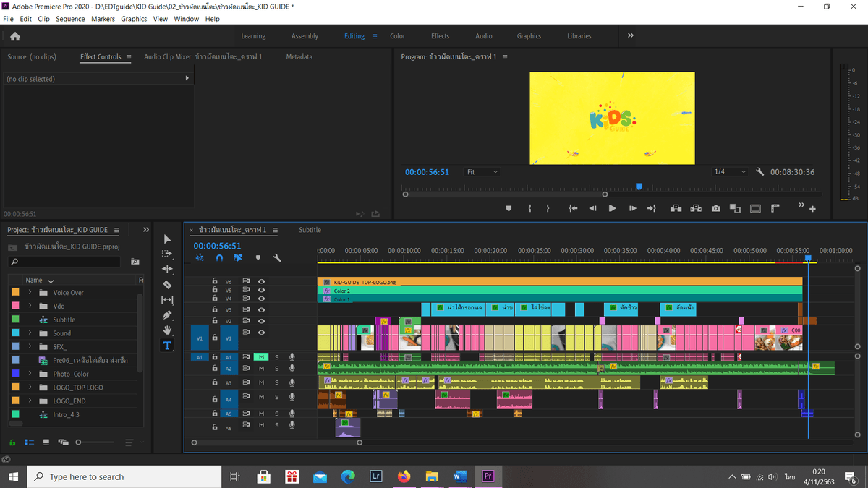This screenshot has width=868, height=488.
Task: Play the sequence in Program monitor
Action: click(612, 208)
